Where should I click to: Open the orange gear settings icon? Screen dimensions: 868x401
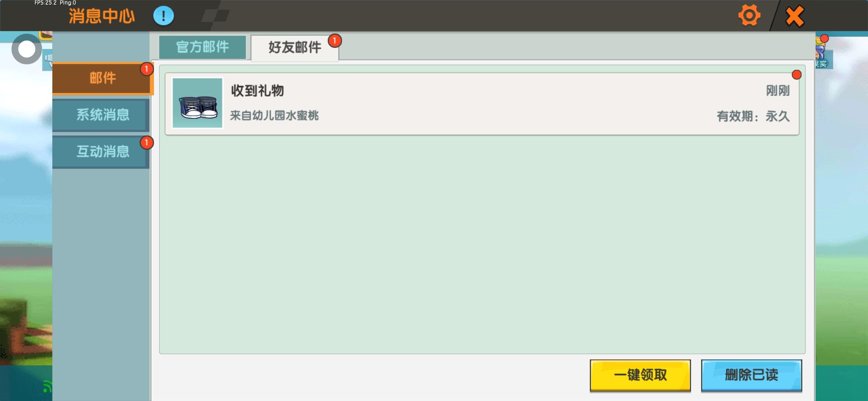(x=749, y=16)
